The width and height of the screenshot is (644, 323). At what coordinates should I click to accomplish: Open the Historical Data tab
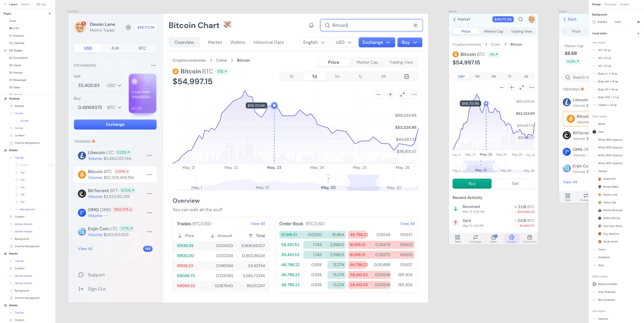(268, 42)
